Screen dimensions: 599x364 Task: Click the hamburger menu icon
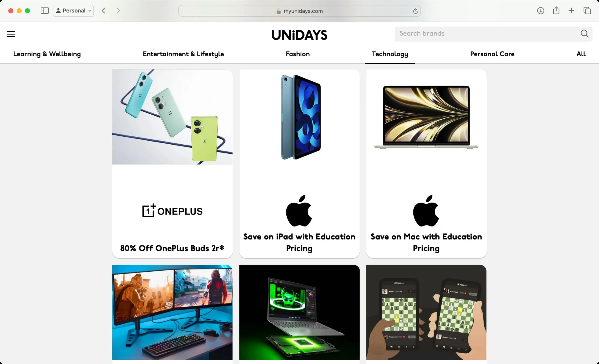pos(11,34)
